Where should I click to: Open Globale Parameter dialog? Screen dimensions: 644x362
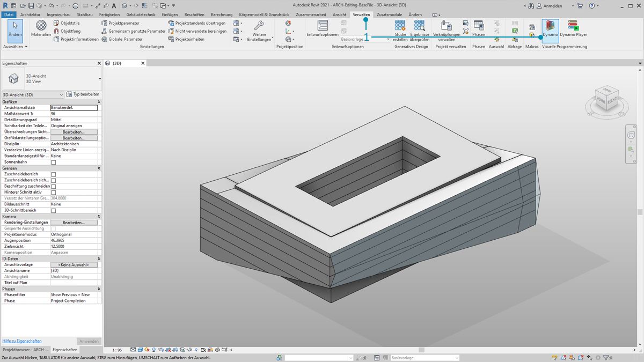(122, 39)
